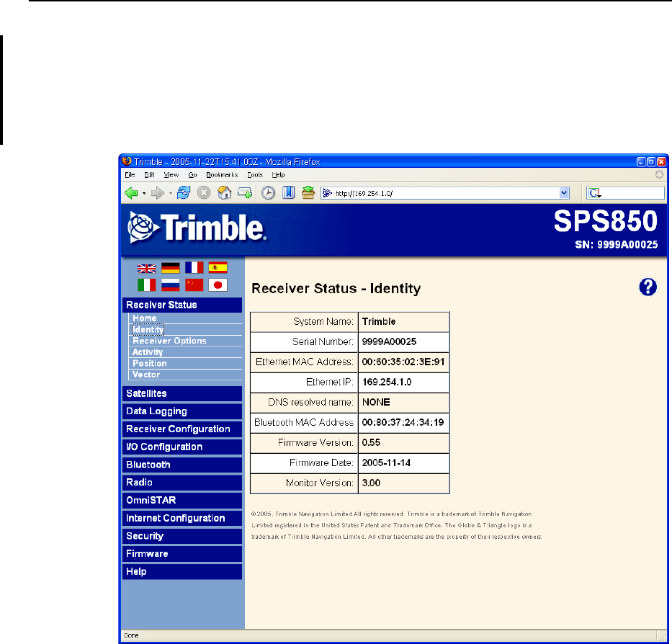
Task: Click the Done status bar text
Action: coord(131,635)
